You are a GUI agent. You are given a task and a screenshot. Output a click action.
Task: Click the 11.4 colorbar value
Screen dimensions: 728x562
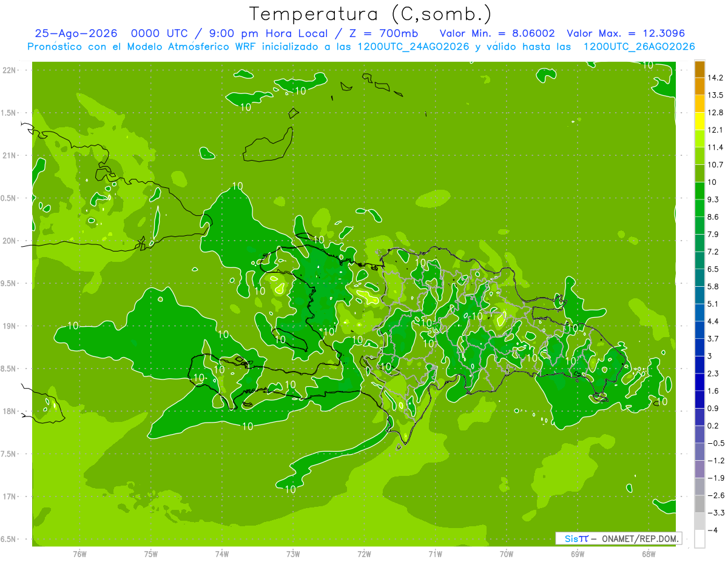(x=715, y=147)
